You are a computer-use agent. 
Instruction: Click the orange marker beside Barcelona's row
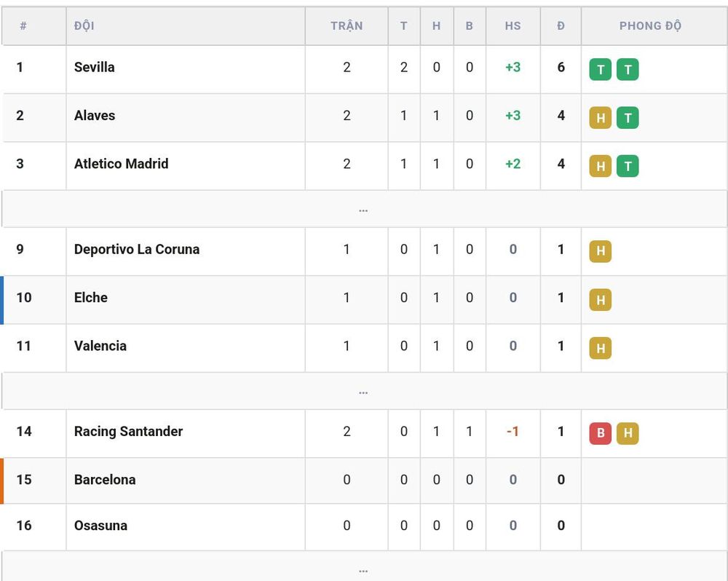pyautogui.click(x=2, y=481)
